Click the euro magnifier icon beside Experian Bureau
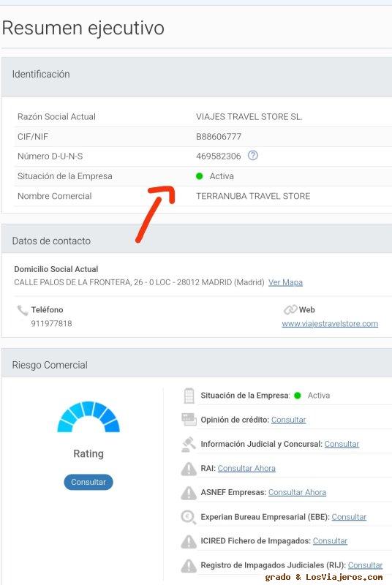392x585 pixels. tap(189, 517)
